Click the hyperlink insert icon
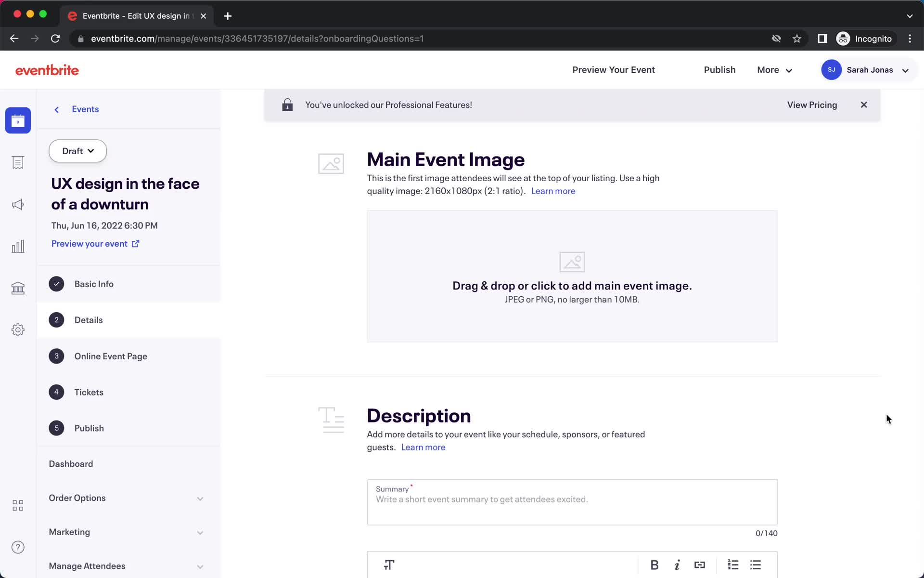The height and width of the screenshot is (578, 924). [699, 565]
